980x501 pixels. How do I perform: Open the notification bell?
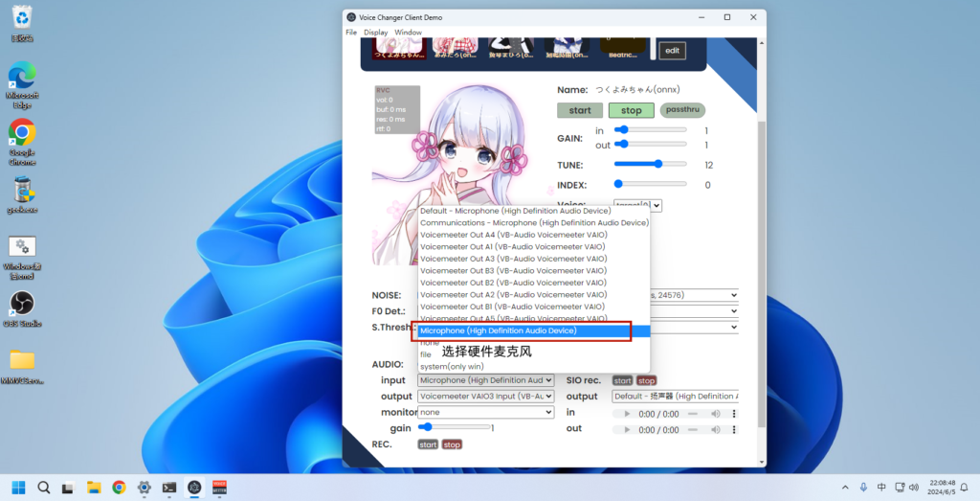(x=965, y=488)
